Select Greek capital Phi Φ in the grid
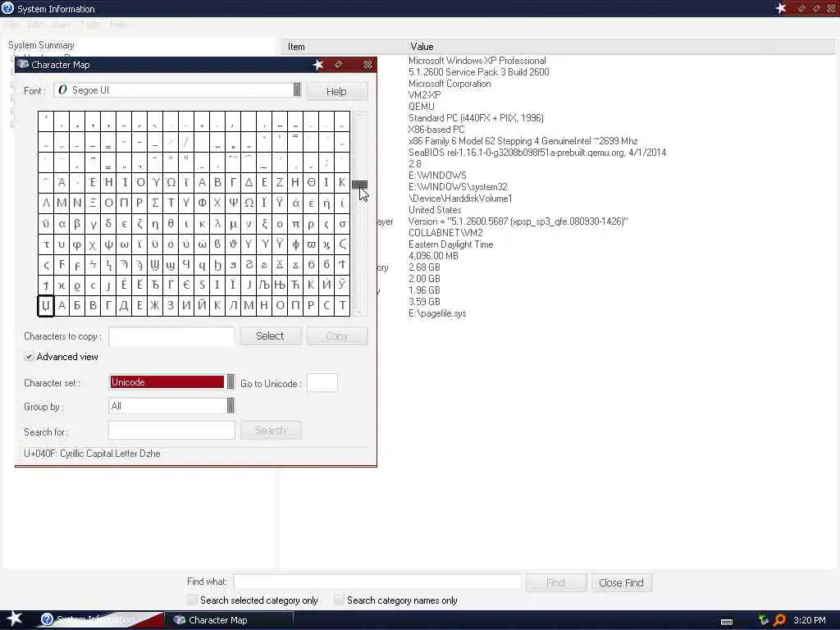Screen dimensions: 840x630 coord(202,203)
